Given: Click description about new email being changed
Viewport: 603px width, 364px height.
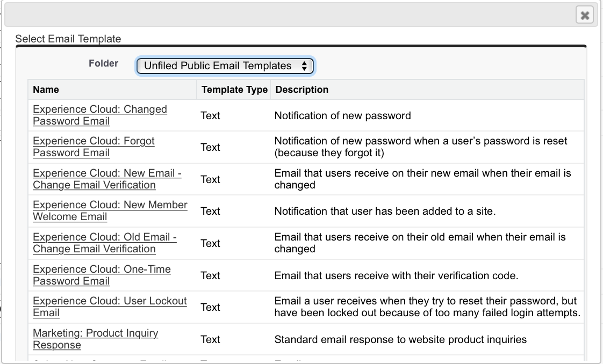Looking at the screenshot, I should [x=422, y=179].
